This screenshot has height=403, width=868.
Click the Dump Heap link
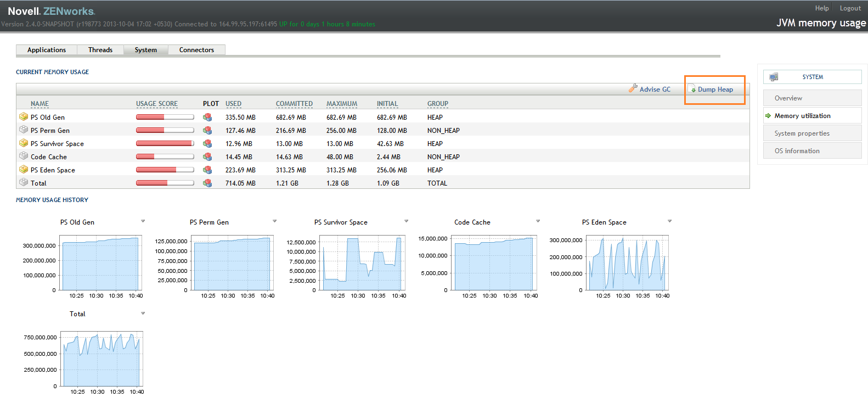715,89
